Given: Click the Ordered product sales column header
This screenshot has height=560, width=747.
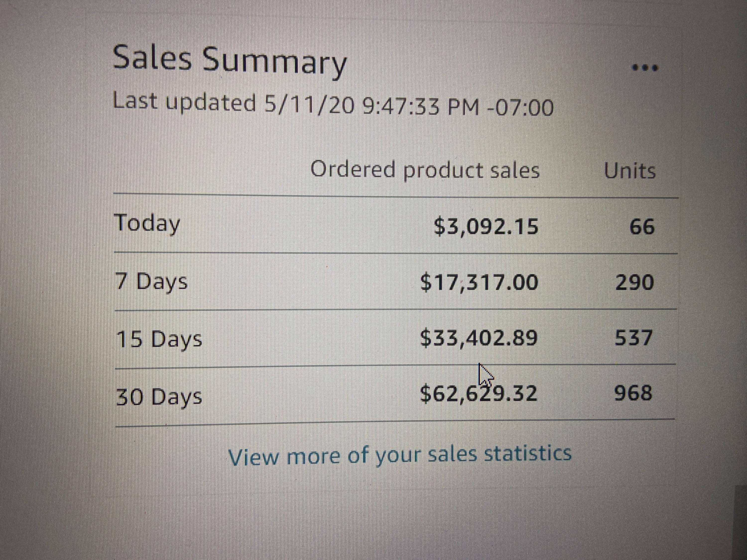Looking at the screenshot, I should (425, 170).
